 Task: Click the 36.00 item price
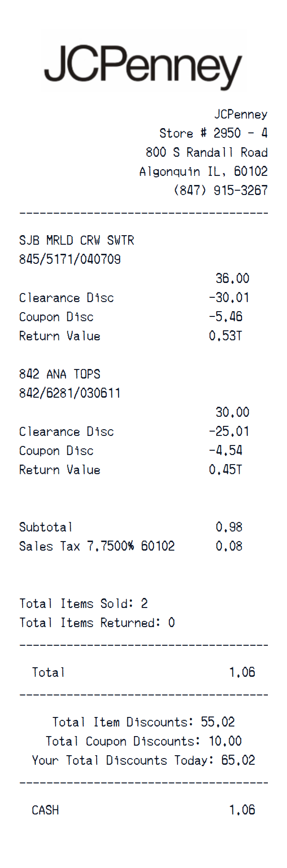tap(232, 278)
